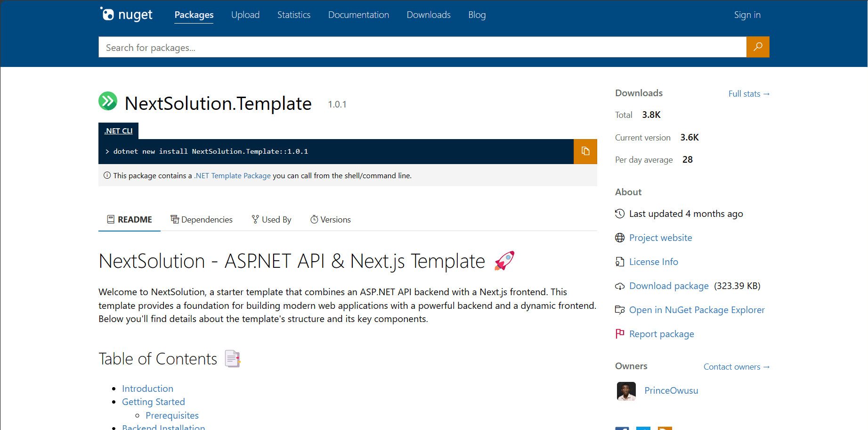
Task: Click the Dependencies tab icon
Action: (x=175, y=219)
